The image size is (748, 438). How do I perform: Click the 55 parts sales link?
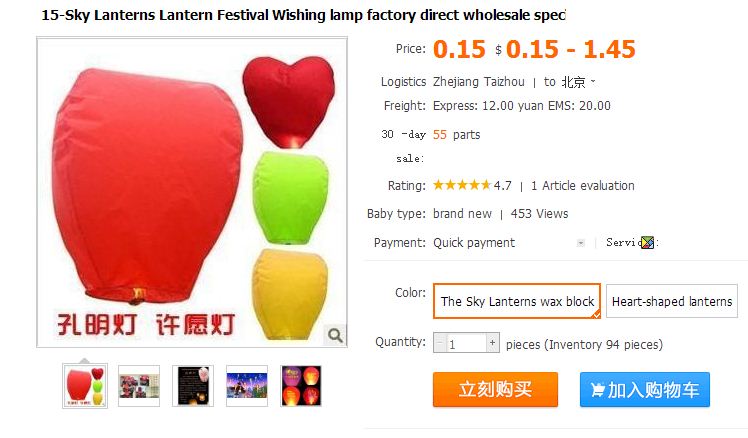(457, 135)
